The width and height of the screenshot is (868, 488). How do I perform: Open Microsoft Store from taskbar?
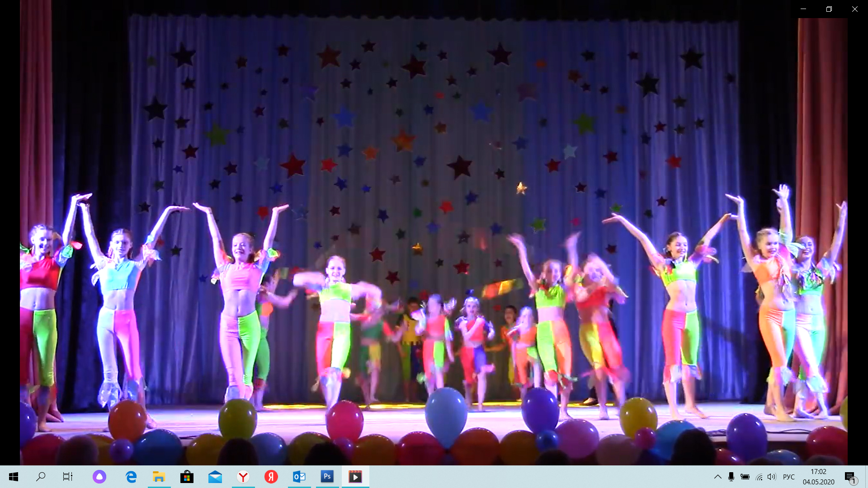[187, 477]
